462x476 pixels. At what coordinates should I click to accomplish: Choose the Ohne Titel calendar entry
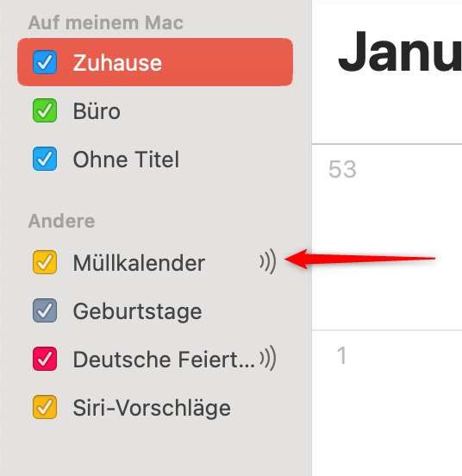tap(126, 160)
